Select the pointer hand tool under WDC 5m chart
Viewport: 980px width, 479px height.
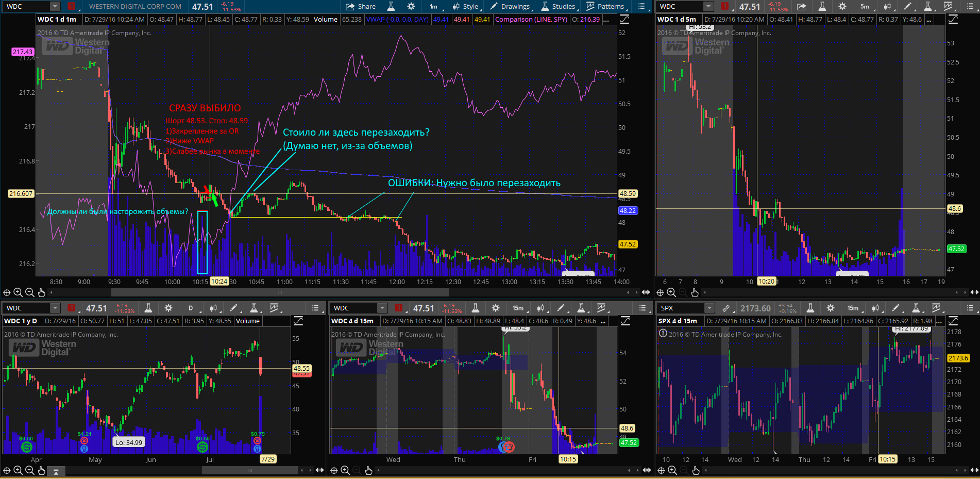point(695,292)
